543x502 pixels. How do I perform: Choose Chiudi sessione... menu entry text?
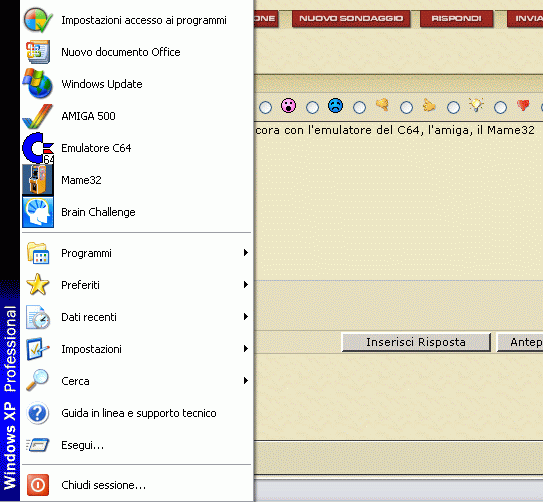point(104,485)
